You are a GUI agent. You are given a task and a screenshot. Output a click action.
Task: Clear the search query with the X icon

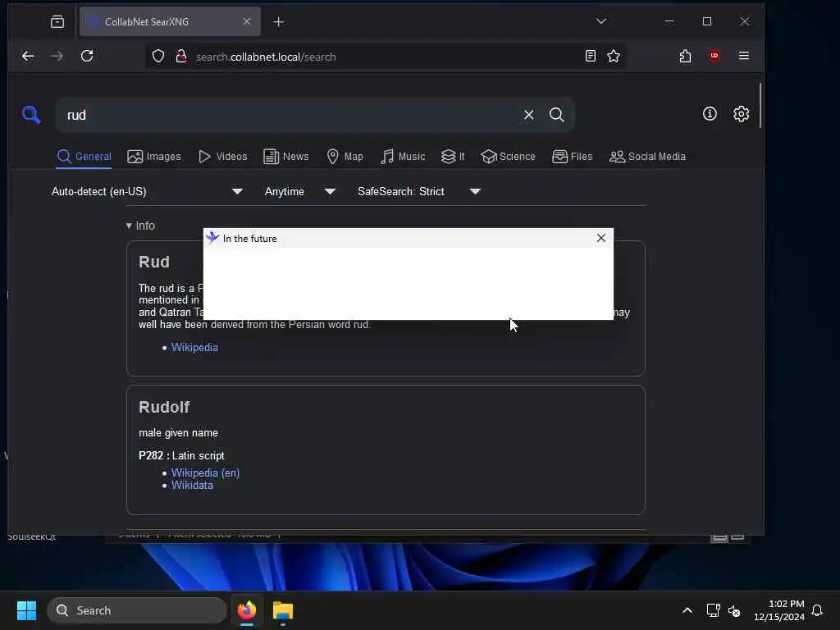[x=529, y=115]
